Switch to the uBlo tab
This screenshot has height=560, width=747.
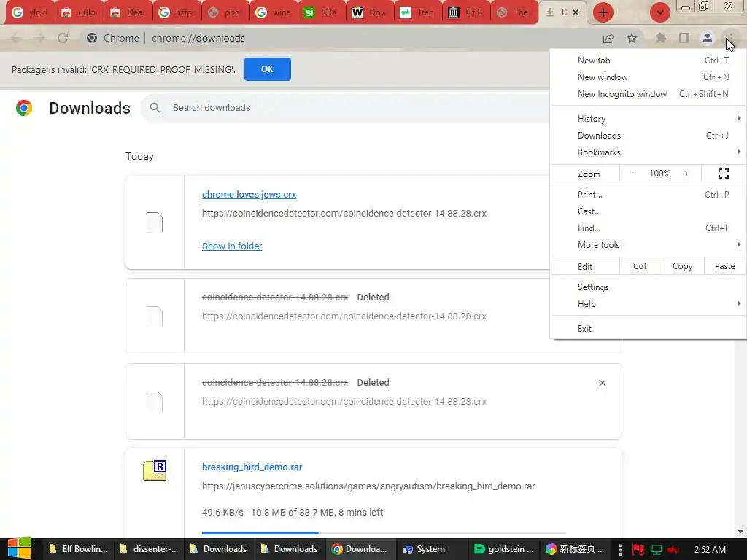pos(80,12)
